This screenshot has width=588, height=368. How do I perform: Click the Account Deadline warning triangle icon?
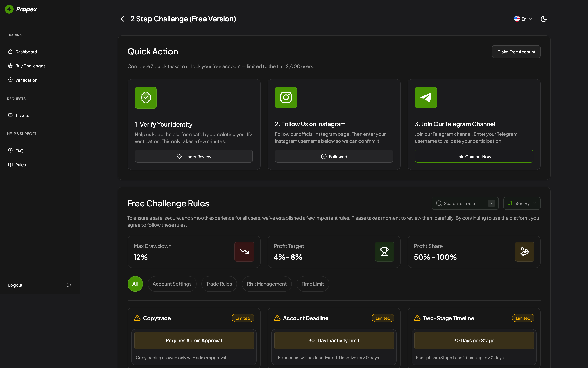(277, 318)
